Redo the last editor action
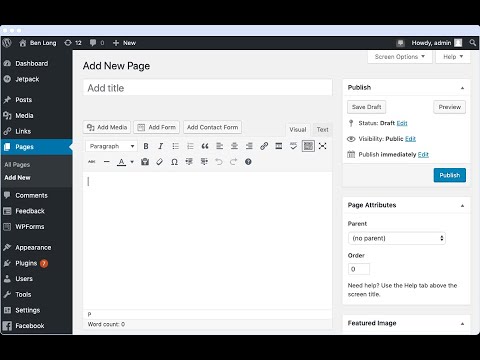 233,162
